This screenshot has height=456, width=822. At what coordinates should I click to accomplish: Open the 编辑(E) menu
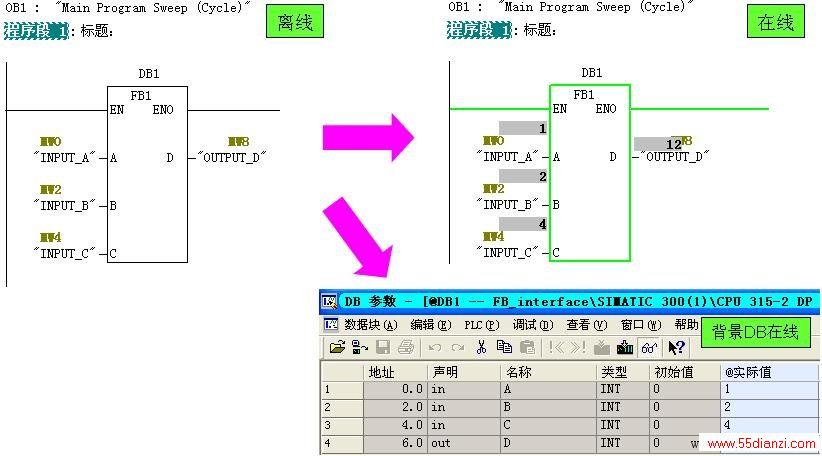(430, 325)
